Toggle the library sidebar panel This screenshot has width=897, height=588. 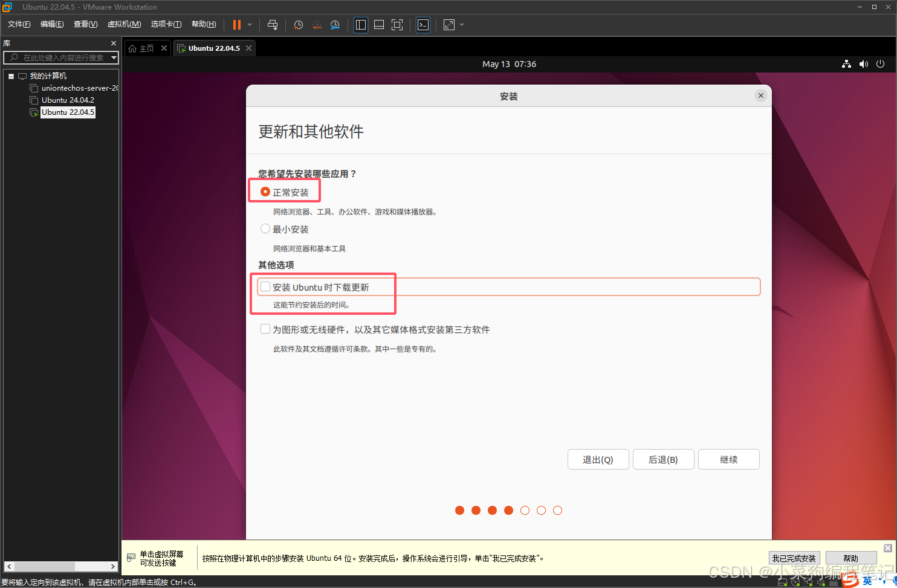tap(361, 25)
